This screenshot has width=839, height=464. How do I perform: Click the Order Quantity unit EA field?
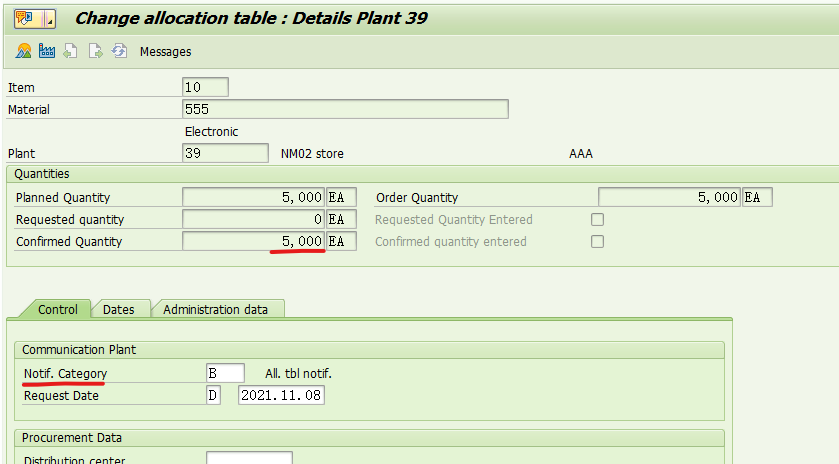[757, 197]
